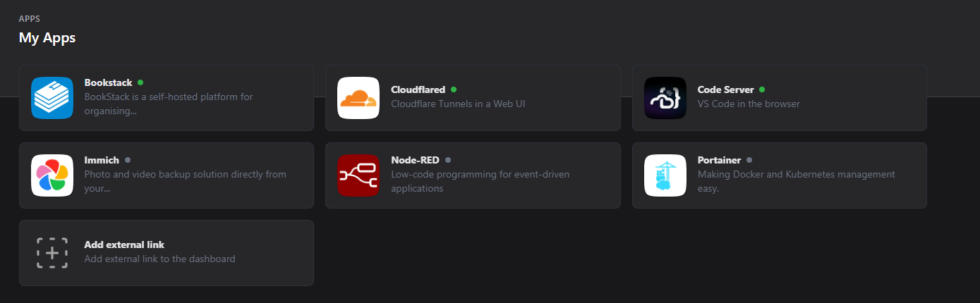Screen dimensions: 980x303
Task: Launch Code Server via its icon
Action: pyautogui.click(x=665, y=98)
